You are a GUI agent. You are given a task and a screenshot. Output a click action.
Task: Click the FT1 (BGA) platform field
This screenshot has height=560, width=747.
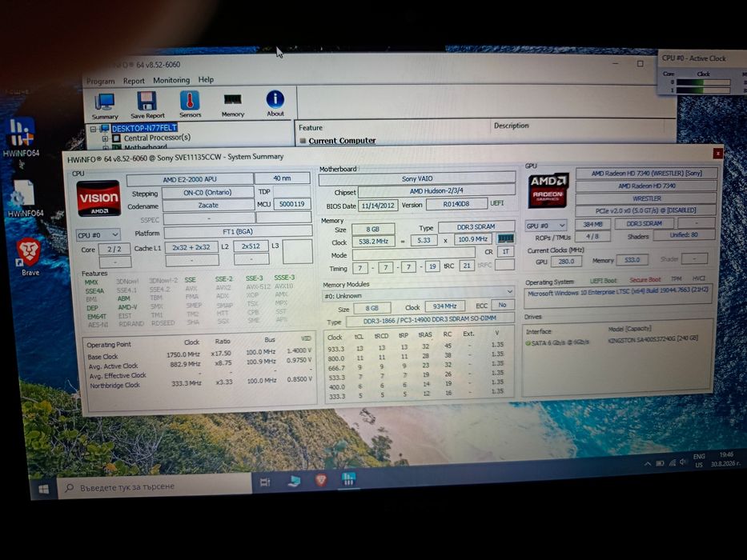pyautogui.click(x=238, y=232)
